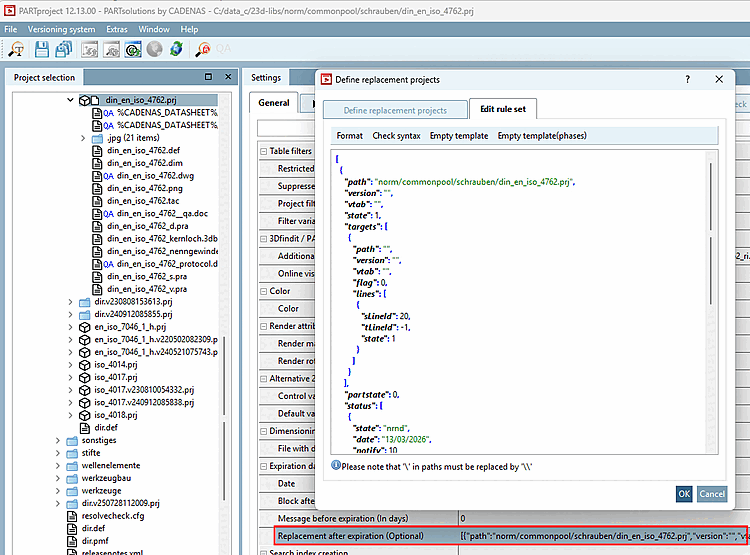Screen dimensions: 750x555
Task: Click the red lock magnifier toolbar icon
Action: [202, 49]
